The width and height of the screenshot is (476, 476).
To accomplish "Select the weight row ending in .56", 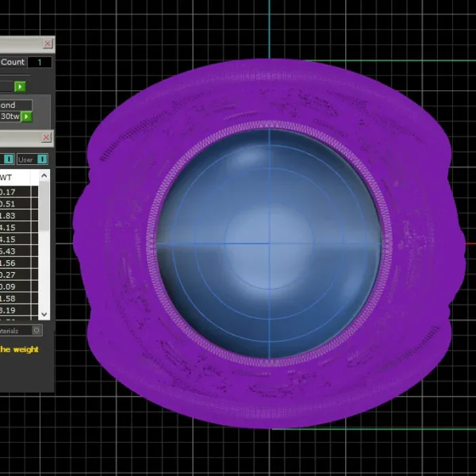I will point(19,263).
